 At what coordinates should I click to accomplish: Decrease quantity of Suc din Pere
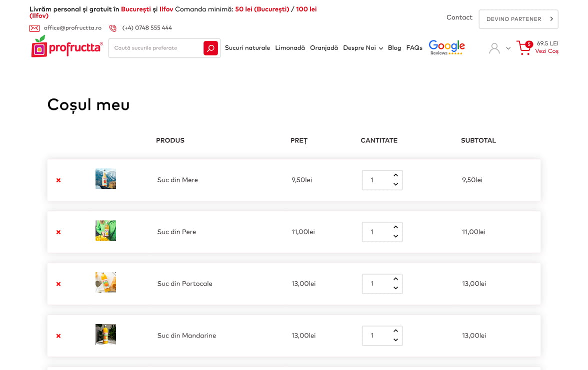point(395,237)
